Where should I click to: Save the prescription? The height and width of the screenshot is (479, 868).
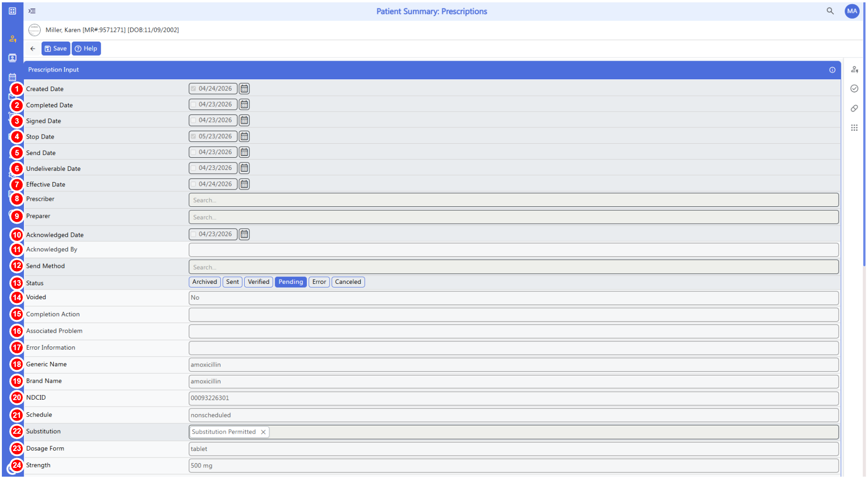(56, 49)
